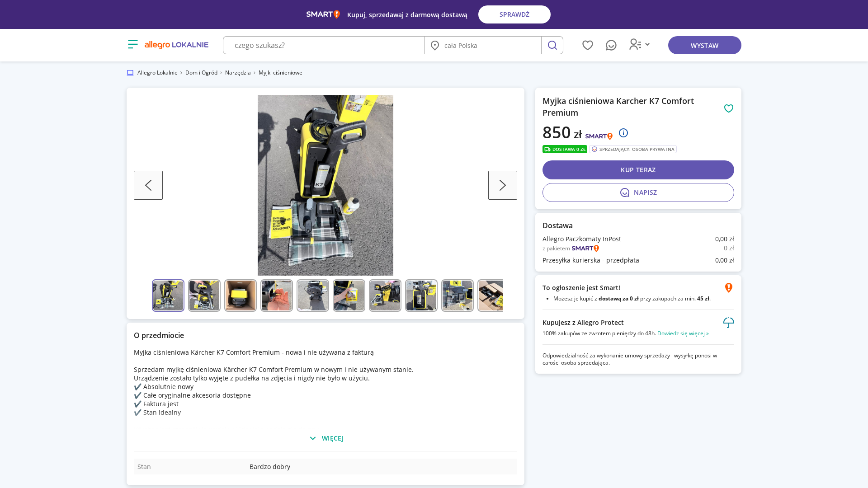Screen dimensions: 868x488
Task: Select tenth partially visible thumbnail
Action: (491, 296)
